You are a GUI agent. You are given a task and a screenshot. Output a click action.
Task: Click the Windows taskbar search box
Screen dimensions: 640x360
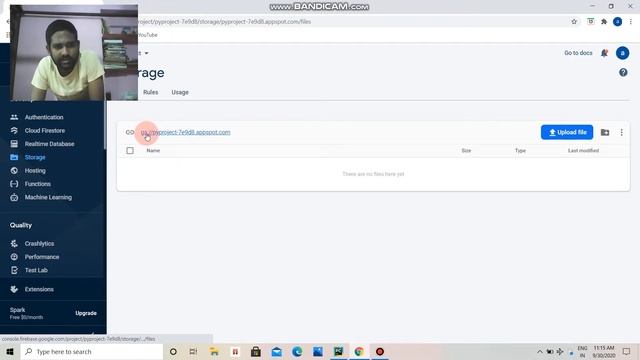[92, 351]
